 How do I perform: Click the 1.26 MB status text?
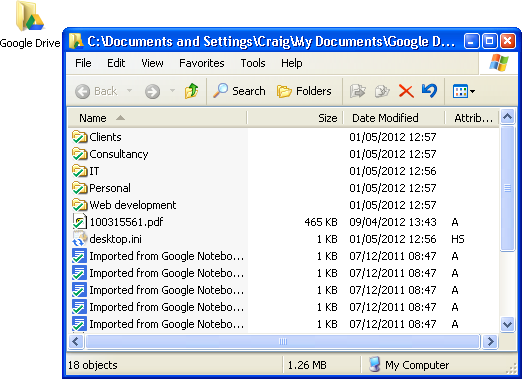click(x=307, y=365)
